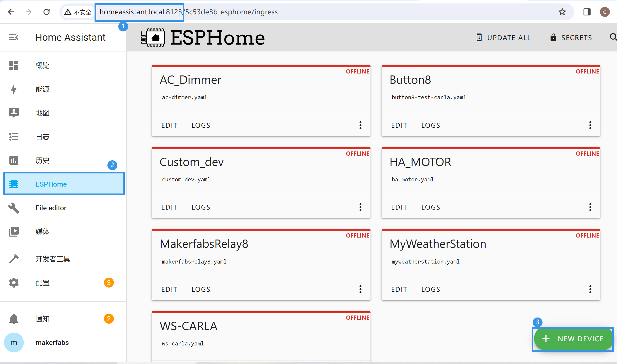The image size is (617, 364).
Task: Open the 地图 map page
Action: (x=63, y=113)
